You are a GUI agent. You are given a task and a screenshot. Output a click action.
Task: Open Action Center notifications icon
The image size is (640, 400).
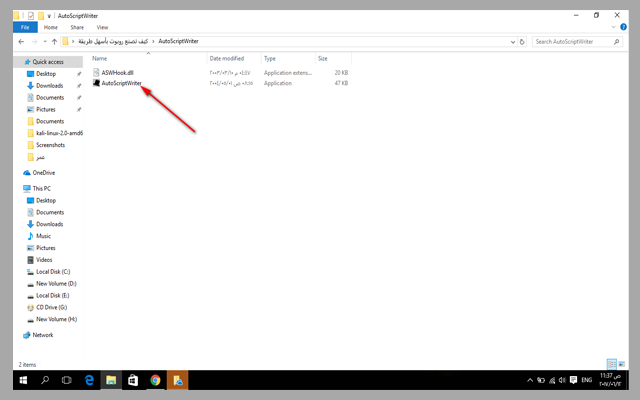573,380
